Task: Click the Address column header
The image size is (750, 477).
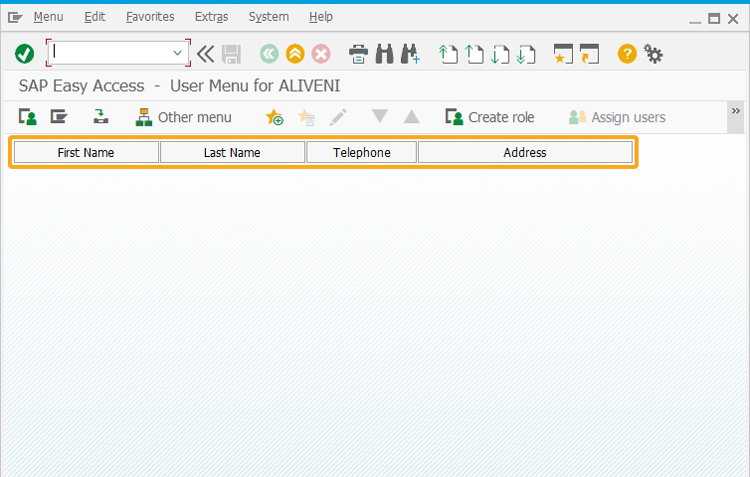Action: (x=525, y=153)
